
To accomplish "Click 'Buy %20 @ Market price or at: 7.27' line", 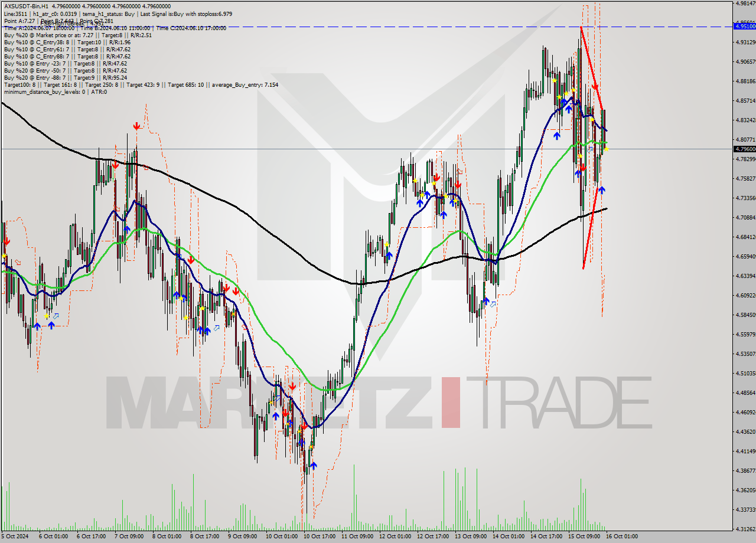I will tap(77, 35).
